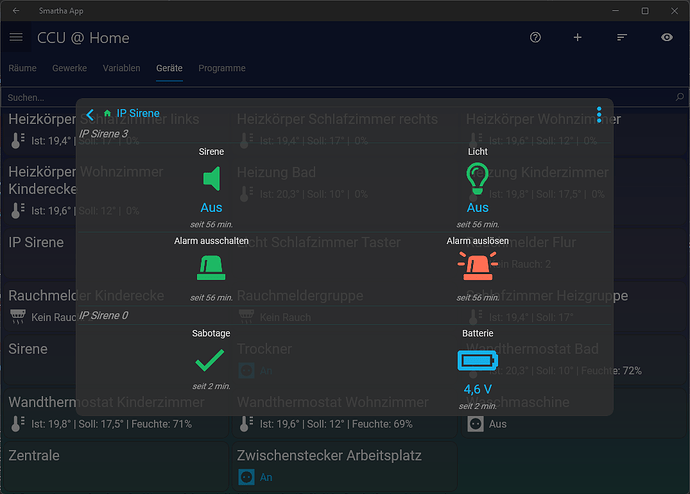This screenshot has height=494, width=690.
Task: Click the plus add icon in header
Action: pyautogui.click(x=577, y=37)
